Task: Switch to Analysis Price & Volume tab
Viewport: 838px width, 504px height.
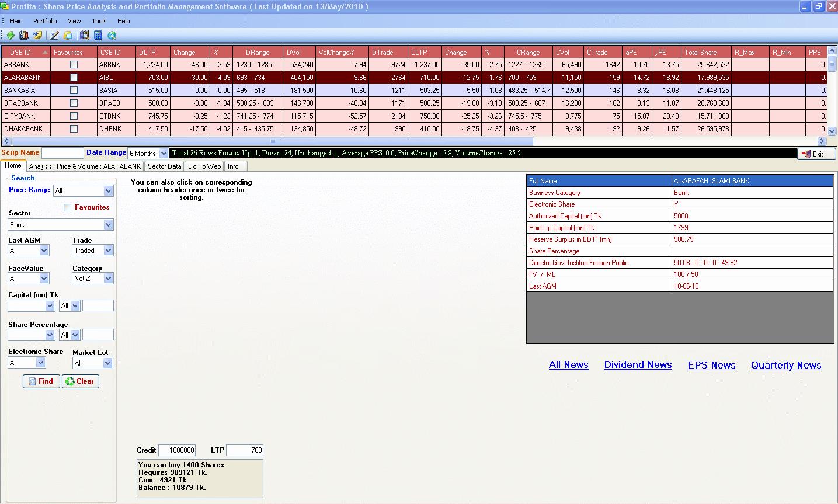Action: pyautogui.click(x=85, y=166)
